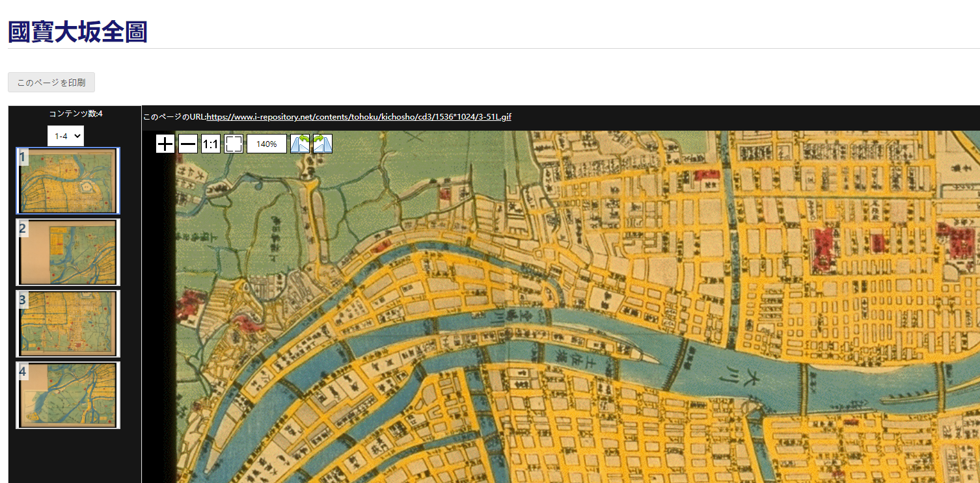Viewport: 980px width, 483px height.
Task: Zoom out with the minus icon
Action: [x=188, y=144]
